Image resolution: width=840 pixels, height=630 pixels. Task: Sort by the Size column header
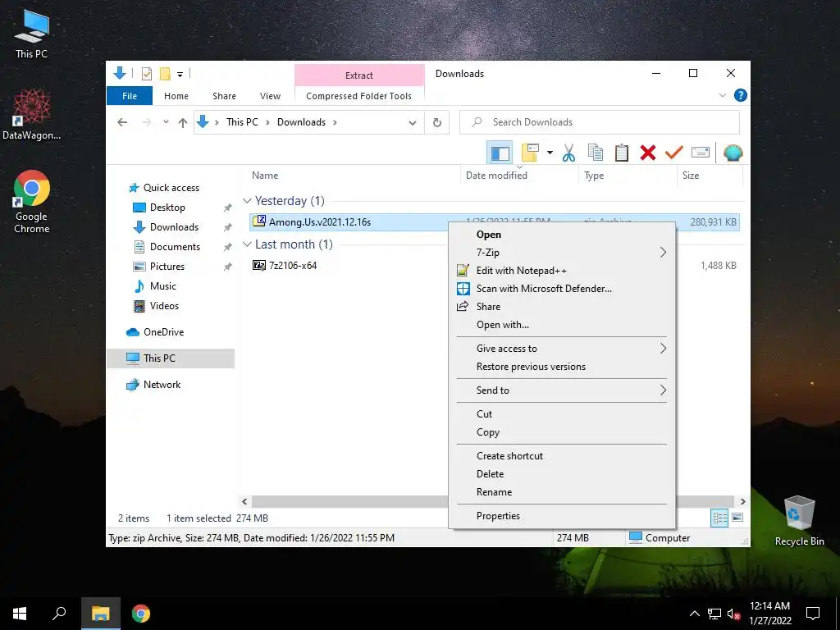[x=691, y=176]
